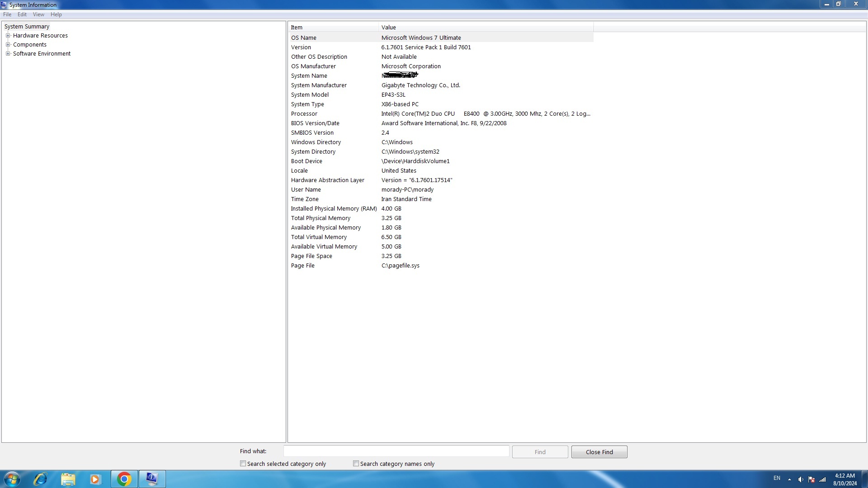Select the Processor row

click(441, 114)
